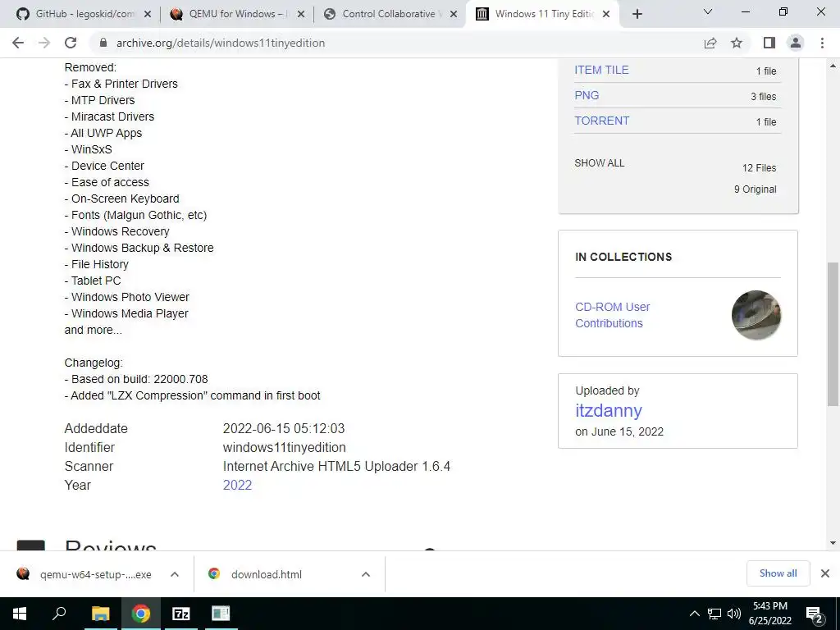Open the taskbar app next to 7-Zip
840x630 pixels.
[221, 614]
